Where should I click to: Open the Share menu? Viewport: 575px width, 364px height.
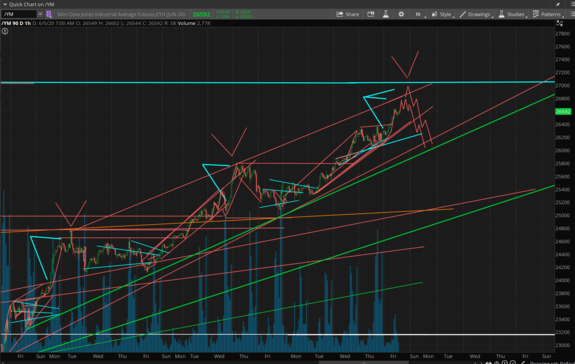(x=348, y=14)
